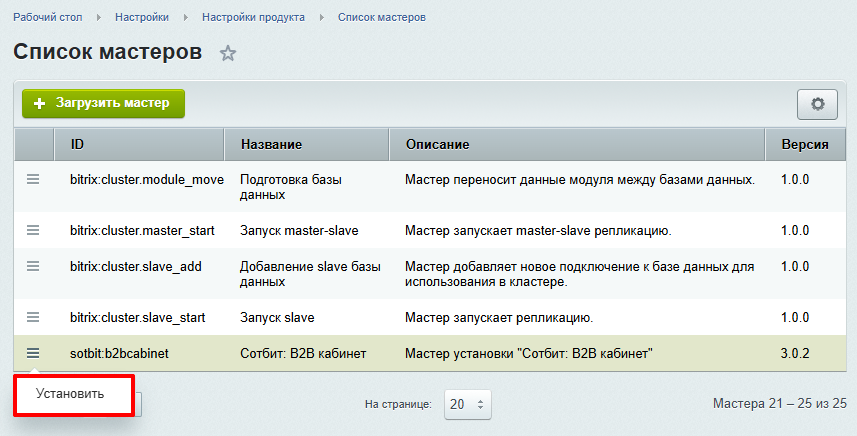857x436 pixels.
Task: Click the Список мастеров page heading
Action: [x=108, y=52]
